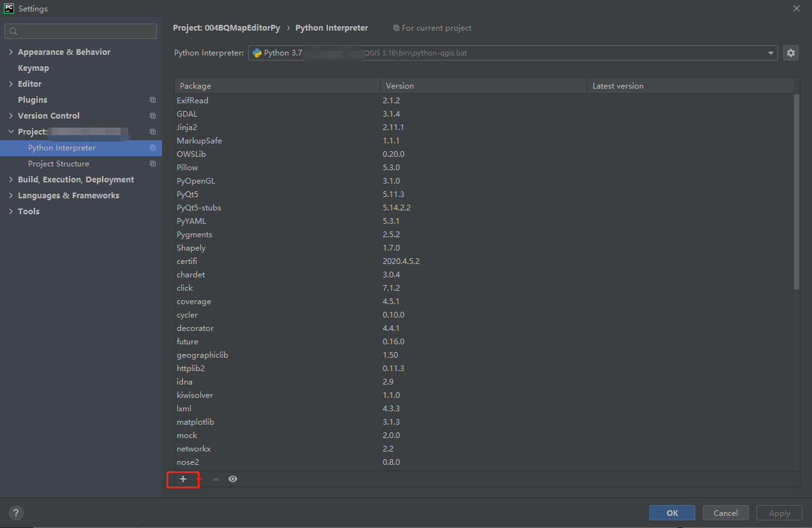Expand Languages & Frameworks section
The image size is (812, 528).
click(11, 196)
